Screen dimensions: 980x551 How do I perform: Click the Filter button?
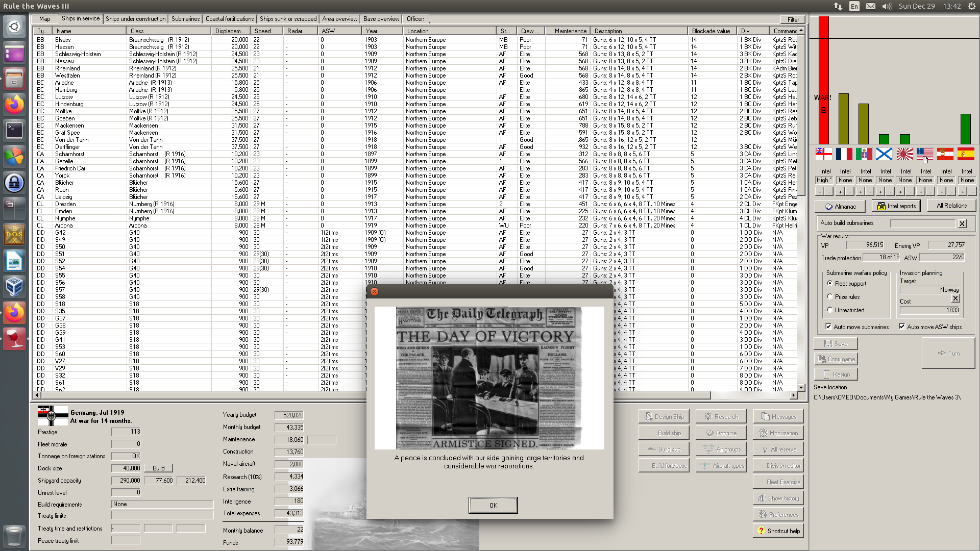(793, 19)
